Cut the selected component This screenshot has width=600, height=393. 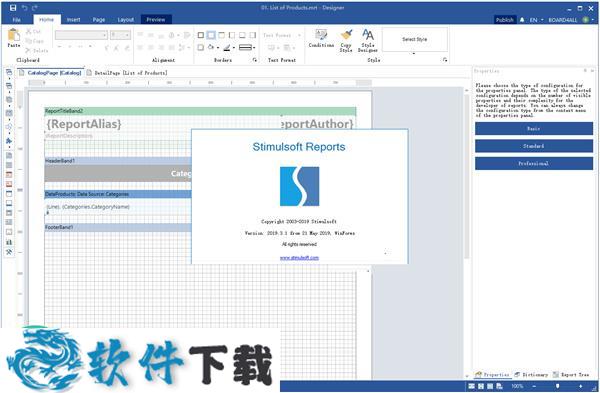tap(33, 31)
